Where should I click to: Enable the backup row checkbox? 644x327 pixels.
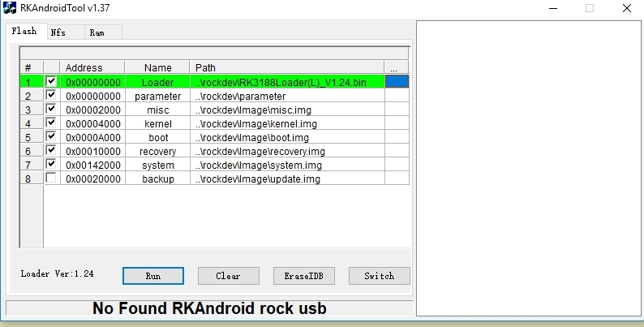(x=51, y=178)
